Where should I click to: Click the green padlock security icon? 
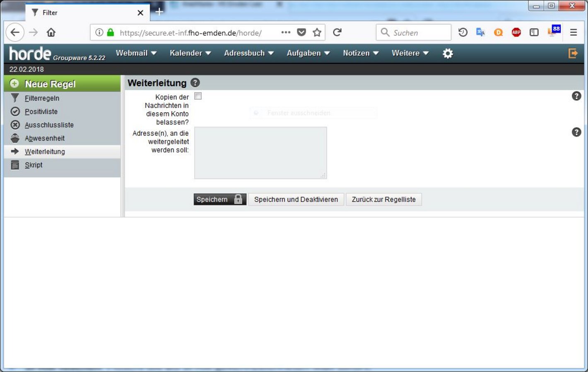(111, 32)
